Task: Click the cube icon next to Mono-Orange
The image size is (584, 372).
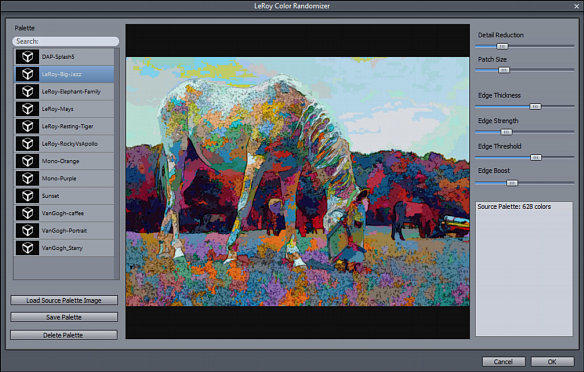Action: click(x=27, y=161)
